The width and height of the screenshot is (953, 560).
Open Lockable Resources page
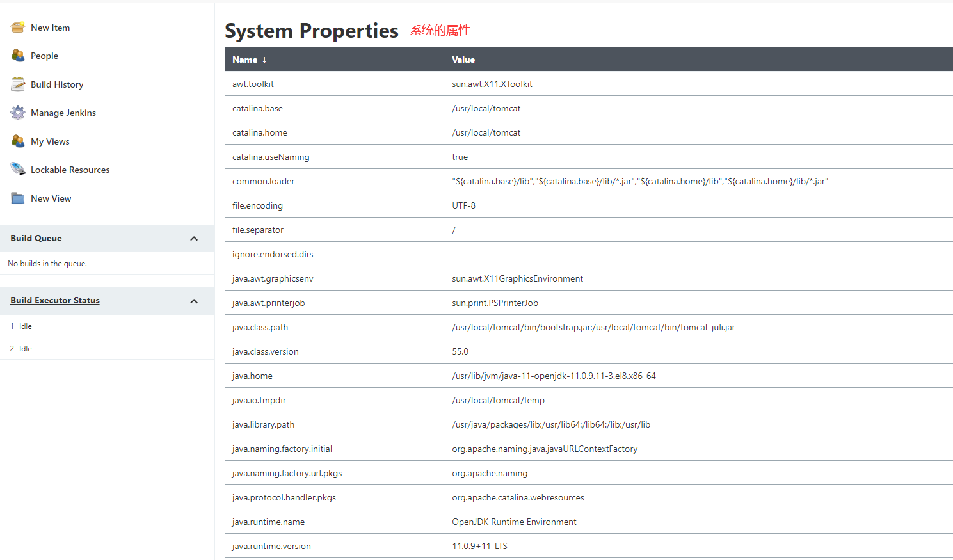coord(70,170)
